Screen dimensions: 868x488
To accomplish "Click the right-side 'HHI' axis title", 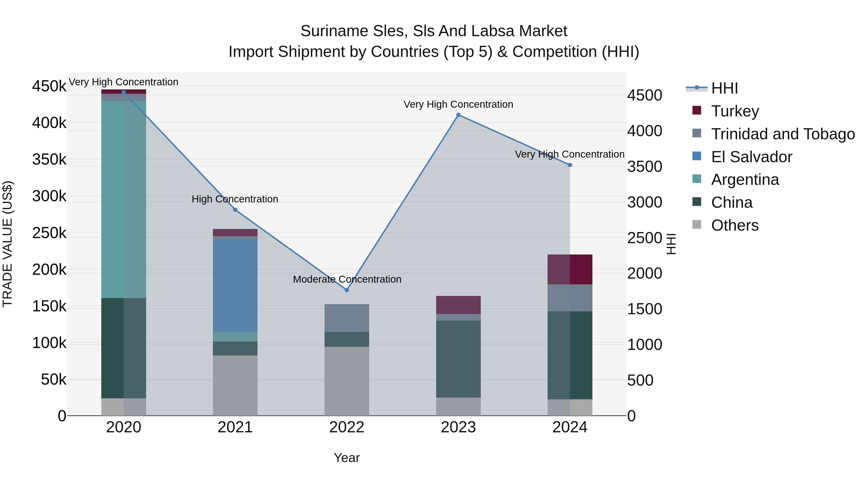I will (671, 244).
